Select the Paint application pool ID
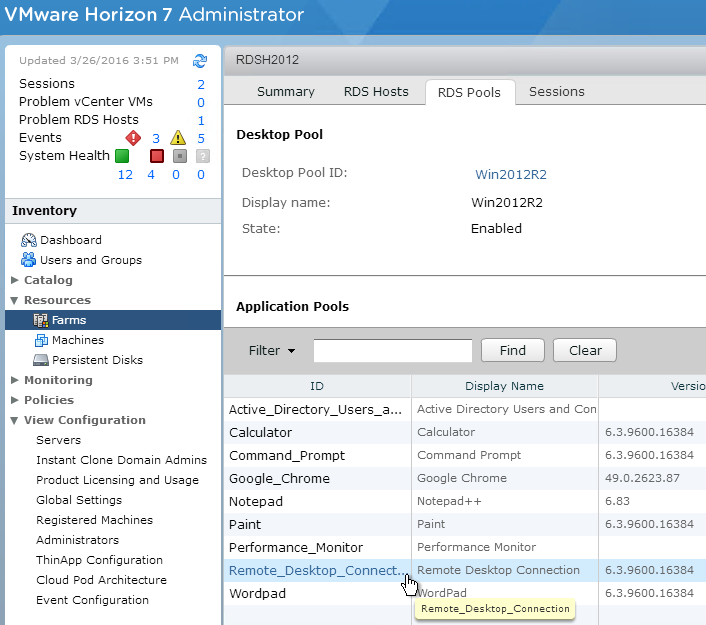 [x=245, y=524]
